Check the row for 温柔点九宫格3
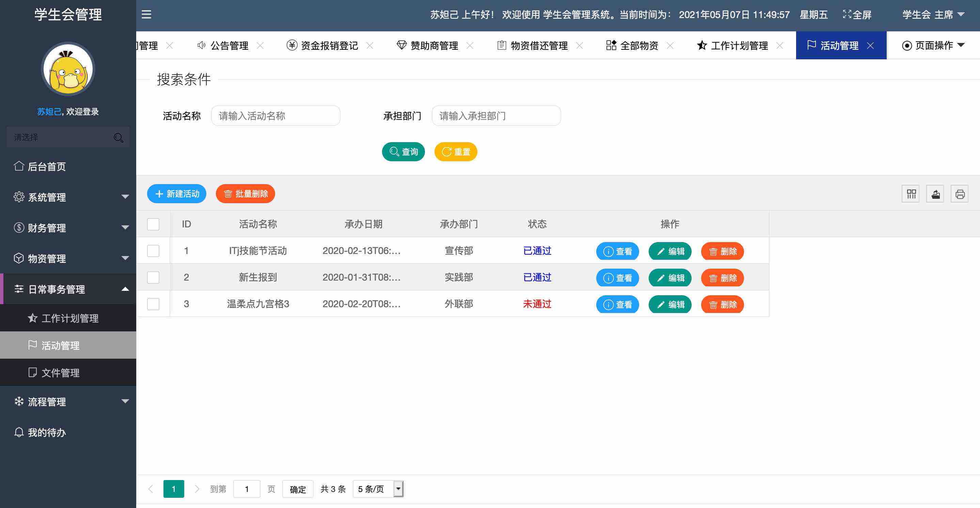This screenshot has height=508, width=980. [x=153, y=304]
